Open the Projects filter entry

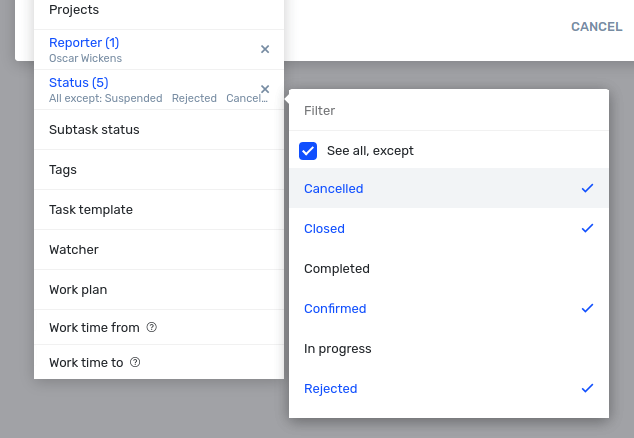point(159,12)
